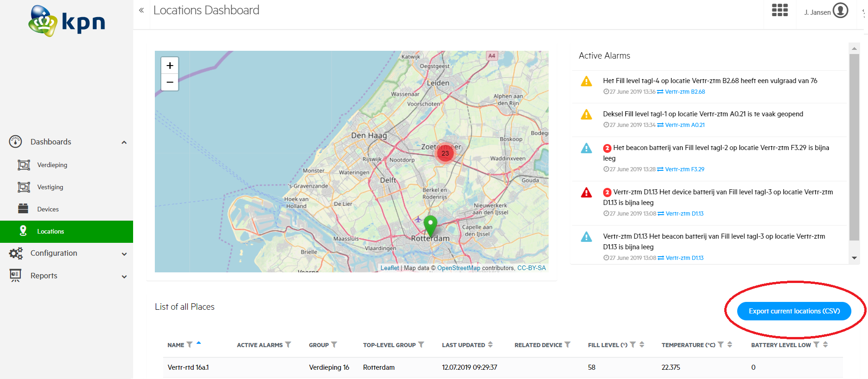The height and width of the screenshot is (379, 868).
Task: Sort the LAST UPDATED column
Action: pyautogui.click(x=490, y=345)
